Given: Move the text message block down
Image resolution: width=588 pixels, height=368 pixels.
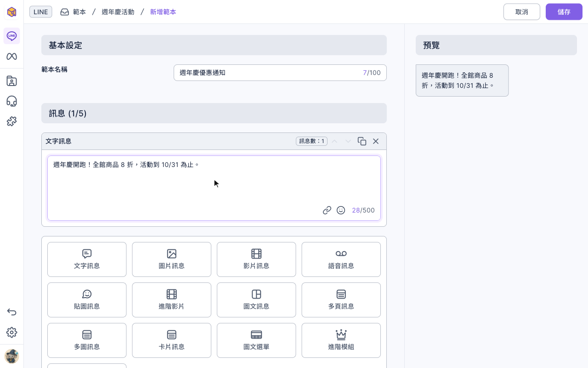Looking at the screenshot, I should [x=348, y=141].
